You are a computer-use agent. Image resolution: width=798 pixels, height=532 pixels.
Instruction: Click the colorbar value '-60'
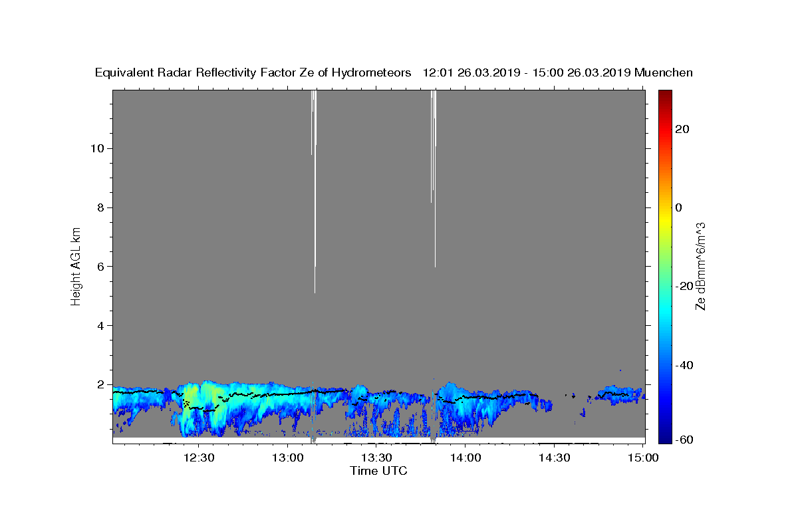coord(684,440)
